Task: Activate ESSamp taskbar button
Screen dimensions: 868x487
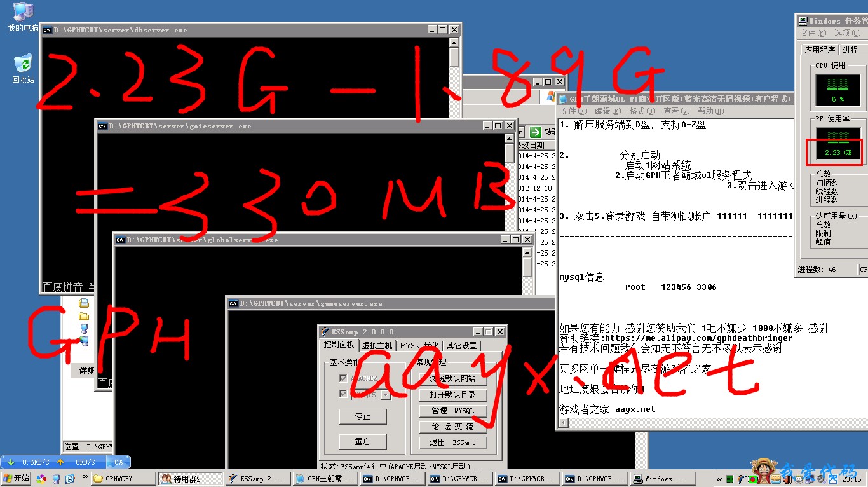Action: (x=259, y=479)
